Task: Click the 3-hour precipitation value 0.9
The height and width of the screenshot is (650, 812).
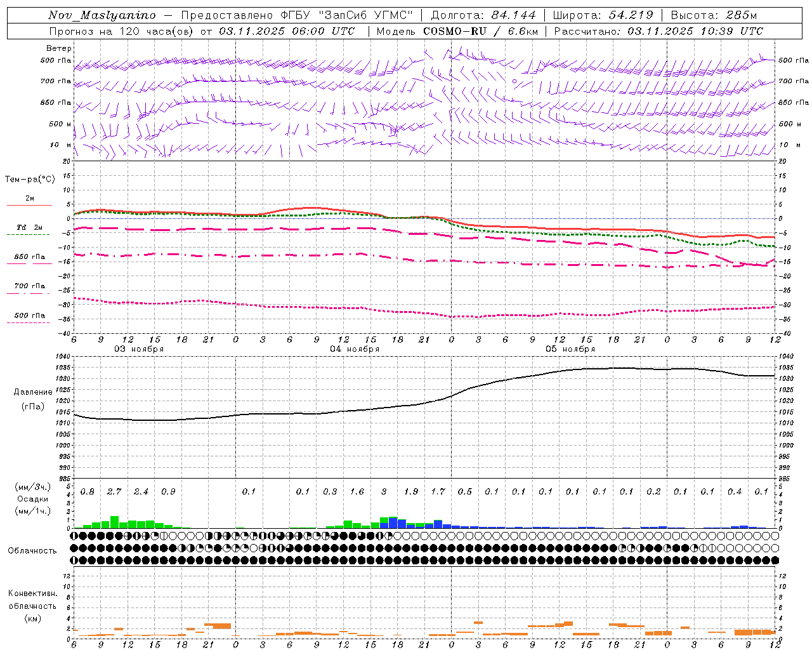Action: (168, 492)
